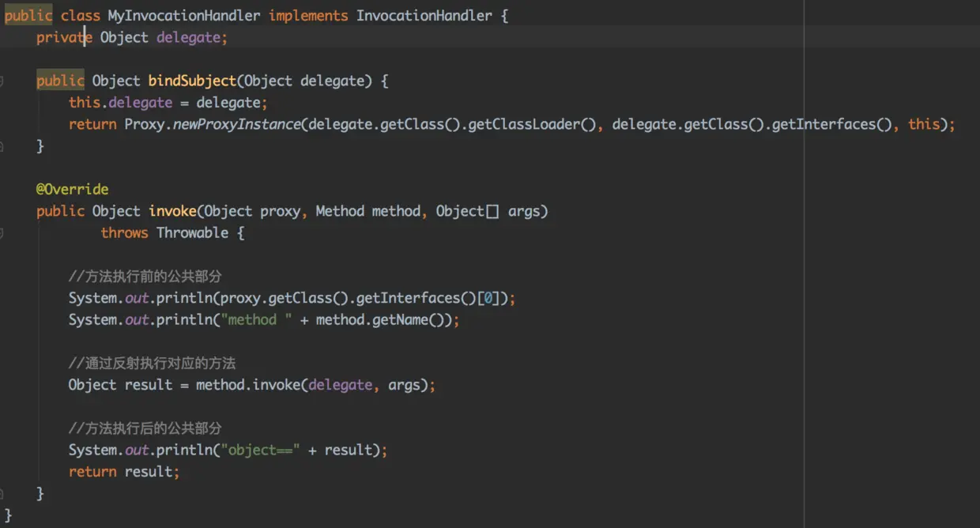
Task: Click the this argument ending the newProxyInstance call
Action: pyautogui.click(x=924, y=124)
